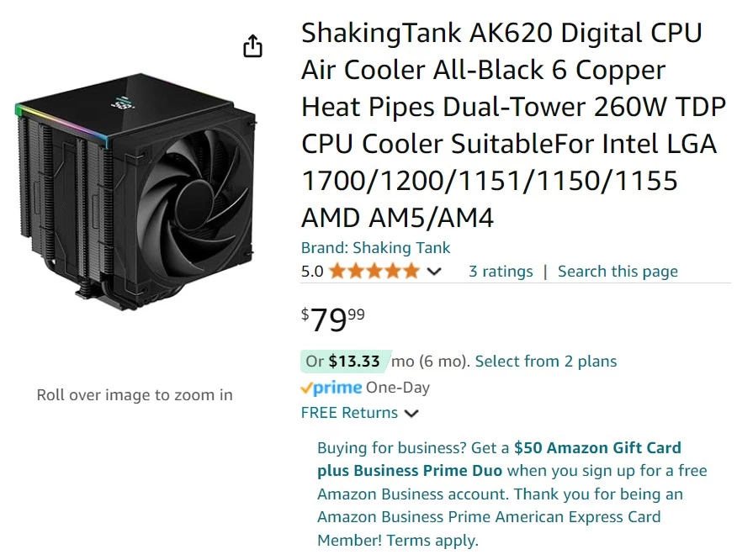Open Select from 2 plans options
737x560 pixels.
[x=545, y=361]
